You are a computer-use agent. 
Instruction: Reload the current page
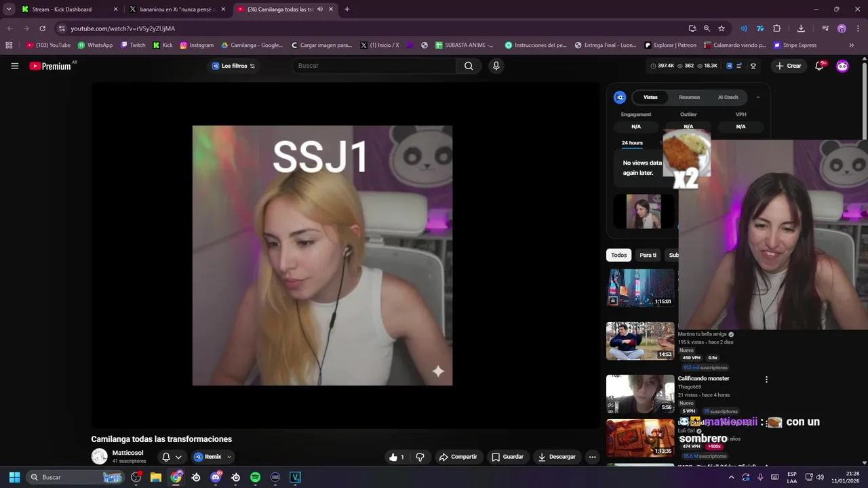[x=42, y=28]
